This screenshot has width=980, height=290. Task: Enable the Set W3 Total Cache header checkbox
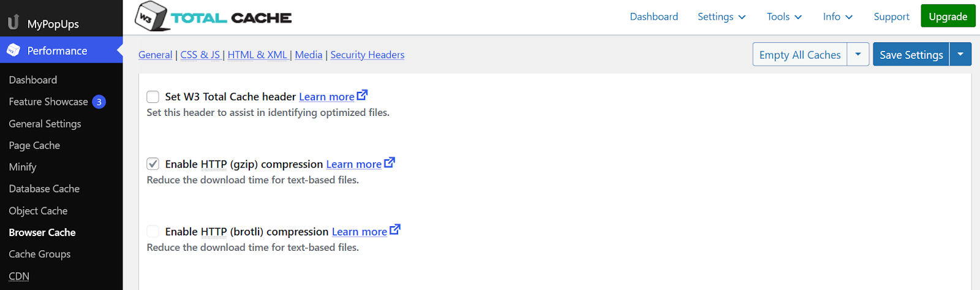point(153,97)
